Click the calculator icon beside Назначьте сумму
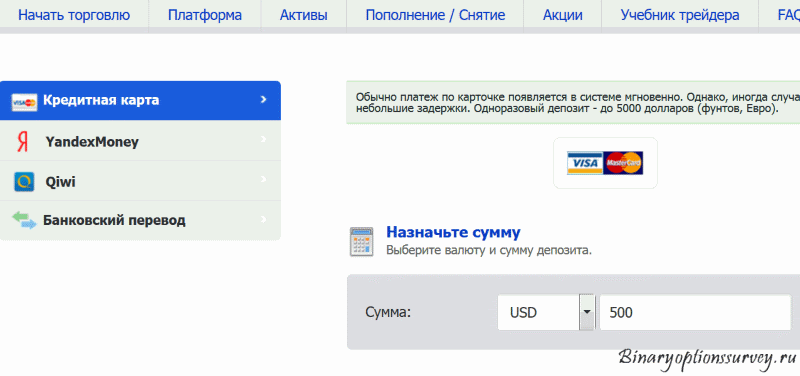The image size is (800, 376). click(362, 242)
